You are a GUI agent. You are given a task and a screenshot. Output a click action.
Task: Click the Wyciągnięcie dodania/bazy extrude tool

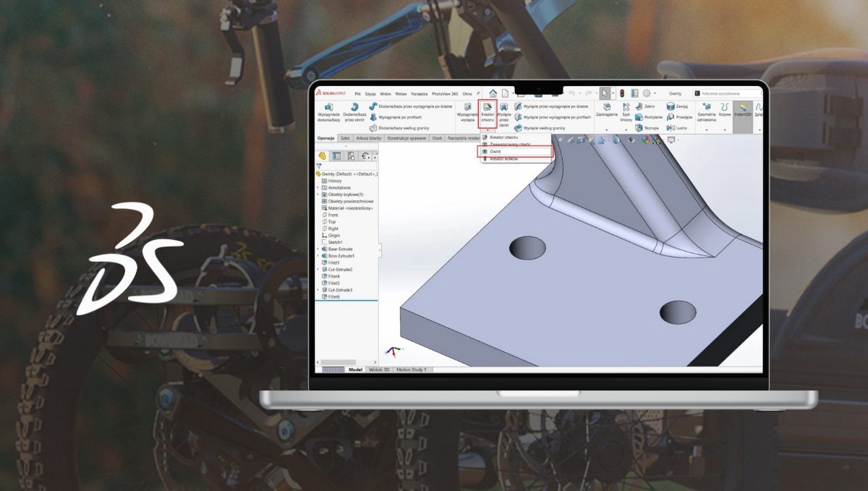pos(329,112)
